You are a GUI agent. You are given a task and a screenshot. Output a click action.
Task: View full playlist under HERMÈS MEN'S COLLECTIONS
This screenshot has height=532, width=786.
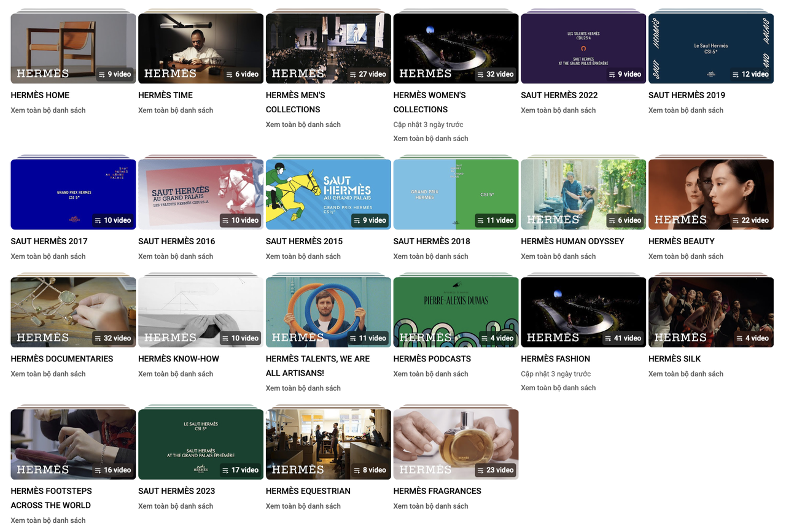point(303,125)
